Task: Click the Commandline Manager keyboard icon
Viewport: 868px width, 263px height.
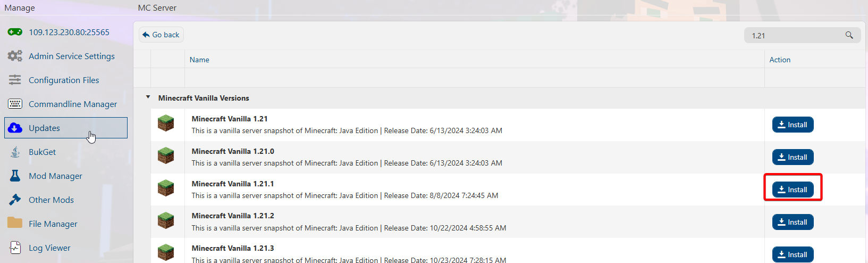Action: click(15, 104)
